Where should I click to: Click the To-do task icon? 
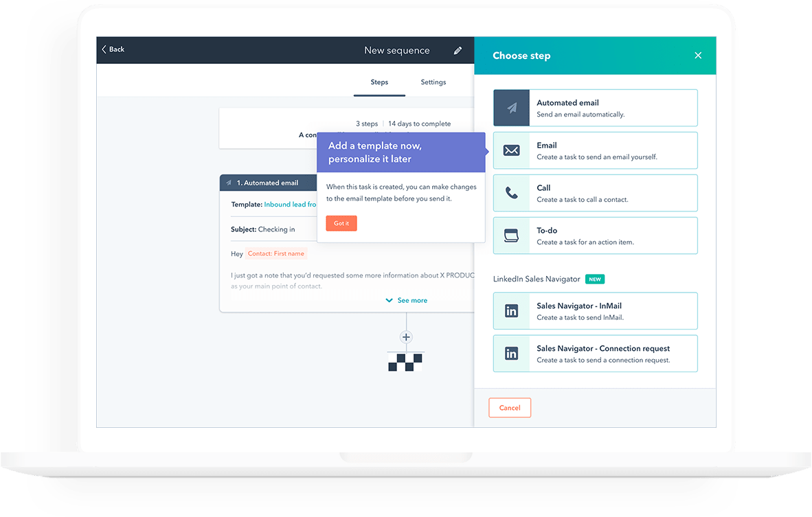click(511, 235)
